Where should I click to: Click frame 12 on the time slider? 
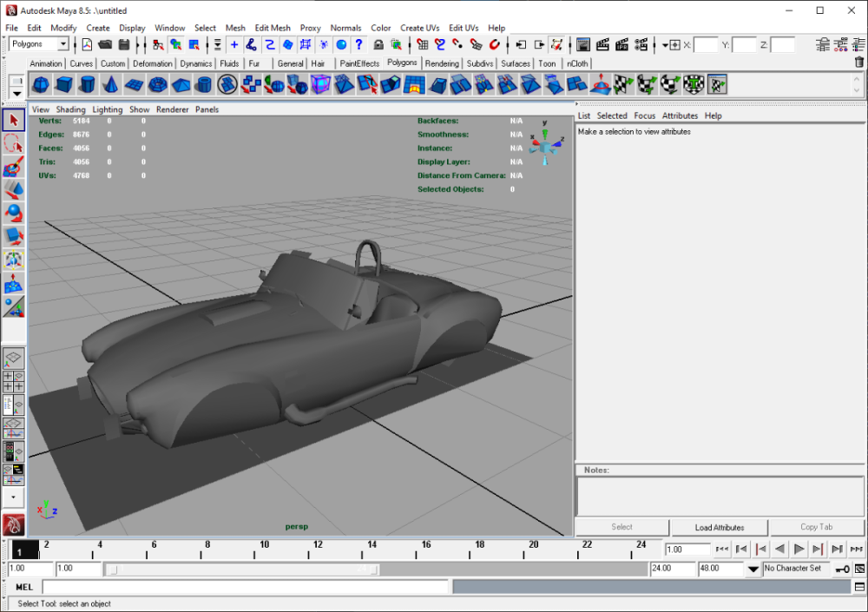tap(319, 549)
